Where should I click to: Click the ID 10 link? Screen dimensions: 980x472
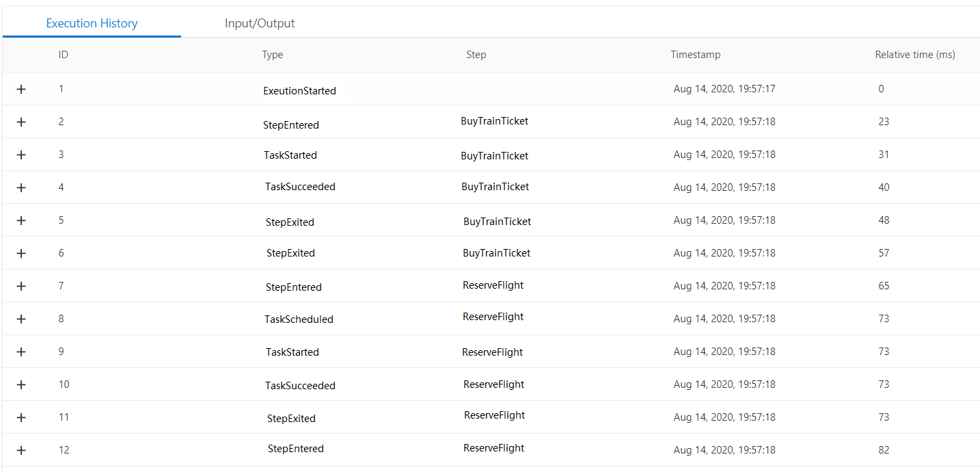pyautogui.click(x=64, y=384)
